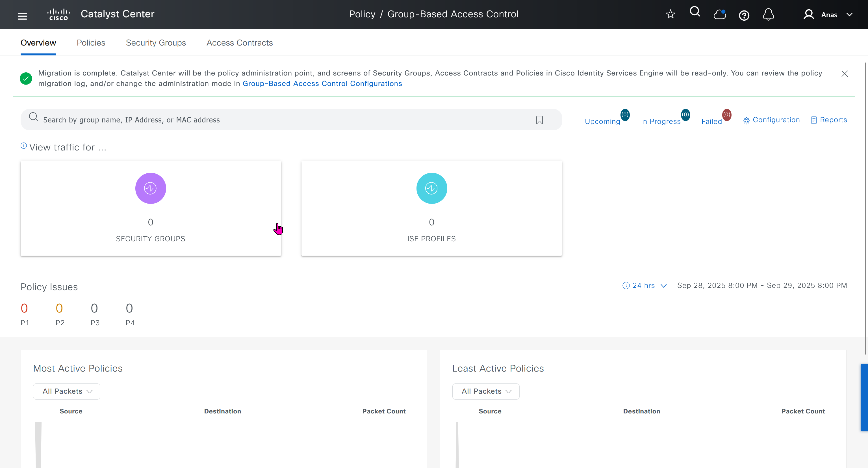This screenshot has width=868, height=468.
Task: Switch to the Access Contracts tab
Action: pyautogui.click(x=239, y=43)
